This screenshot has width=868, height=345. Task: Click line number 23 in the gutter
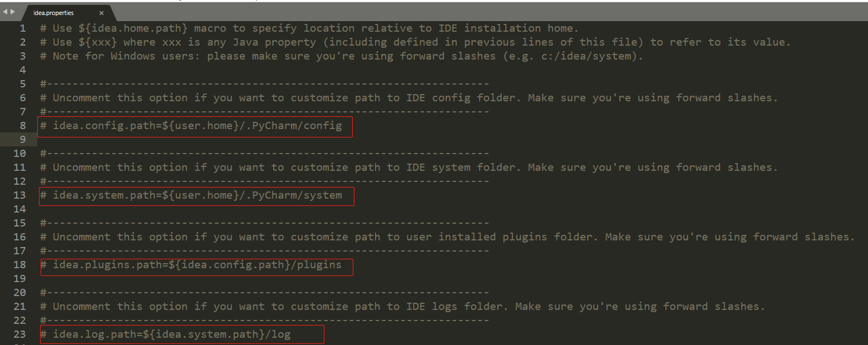pos(19,334)
